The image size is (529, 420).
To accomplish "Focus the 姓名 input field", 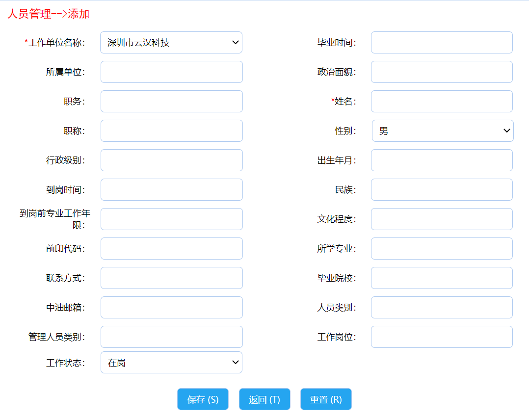I will point(441,102).
